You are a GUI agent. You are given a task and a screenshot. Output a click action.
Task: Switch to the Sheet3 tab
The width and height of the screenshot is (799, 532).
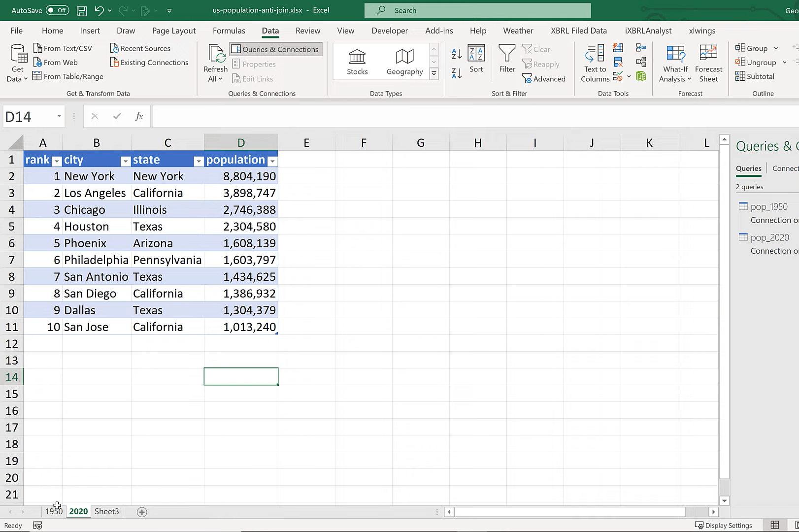[x=106, y=511]
